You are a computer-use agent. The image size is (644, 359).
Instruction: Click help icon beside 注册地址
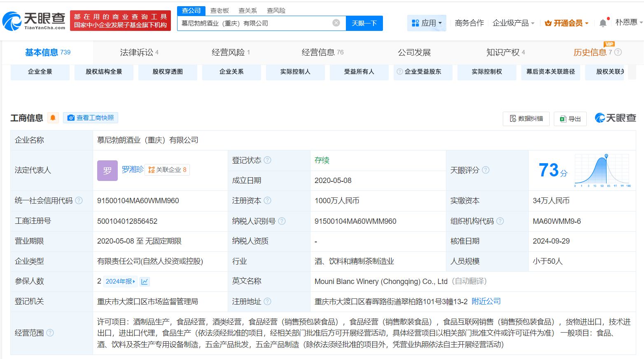point(268,302)
